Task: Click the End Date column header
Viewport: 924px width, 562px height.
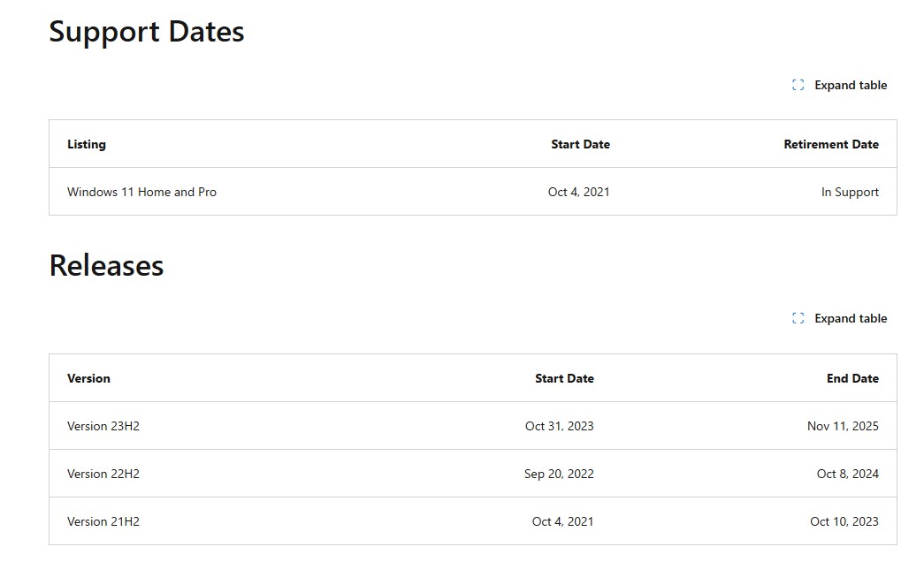Action: tap(852, 378)
